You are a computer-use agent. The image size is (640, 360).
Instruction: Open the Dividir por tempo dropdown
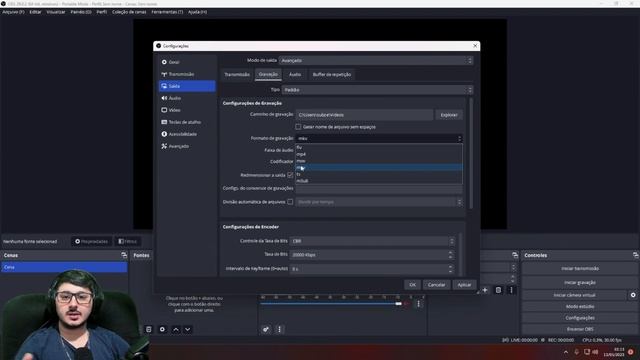[x=379, y=202]
